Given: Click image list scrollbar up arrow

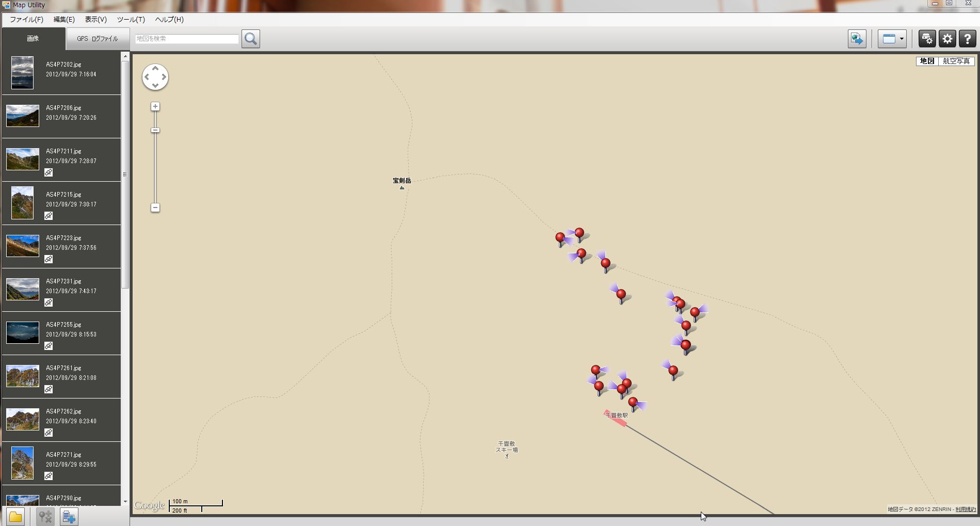Looking at the screenshot, I should pos(125,55).
